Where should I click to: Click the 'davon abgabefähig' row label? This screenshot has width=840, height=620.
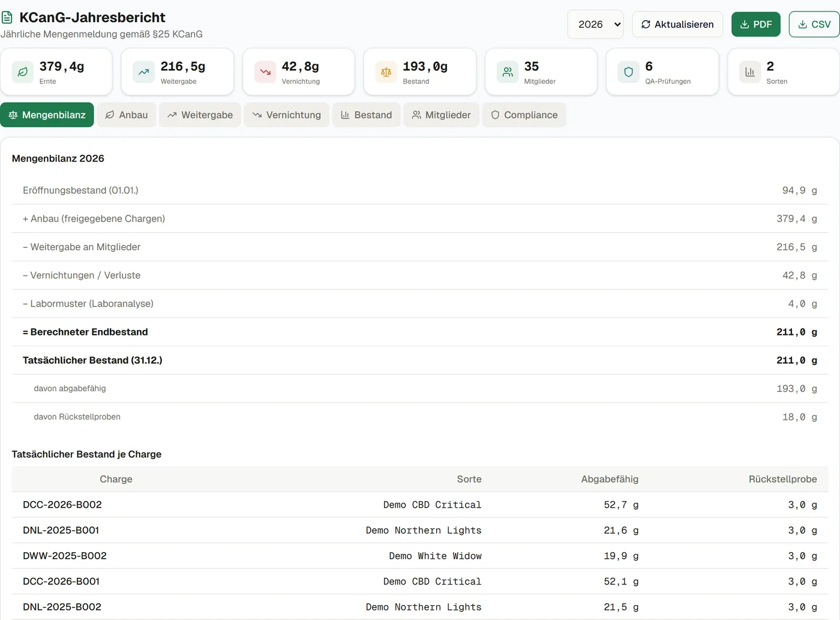[x=70, y=388]
